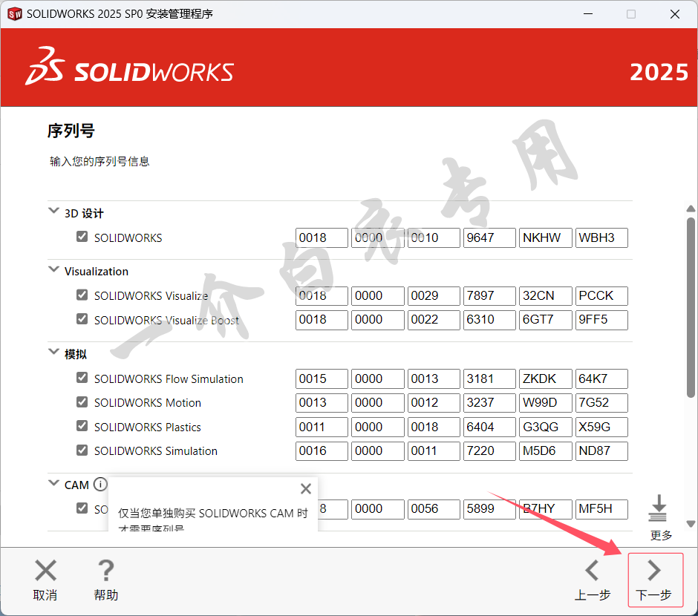
Task: Toggle SOLIDWORKS Visualize checkbox
Action: click(82, 295)
